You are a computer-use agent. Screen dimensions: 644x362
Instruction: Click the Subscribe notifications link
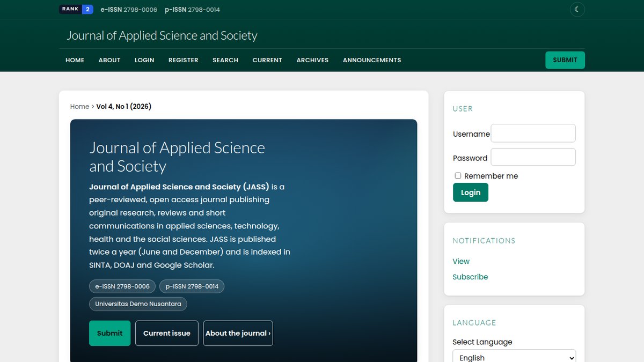[x=470, y=277]
